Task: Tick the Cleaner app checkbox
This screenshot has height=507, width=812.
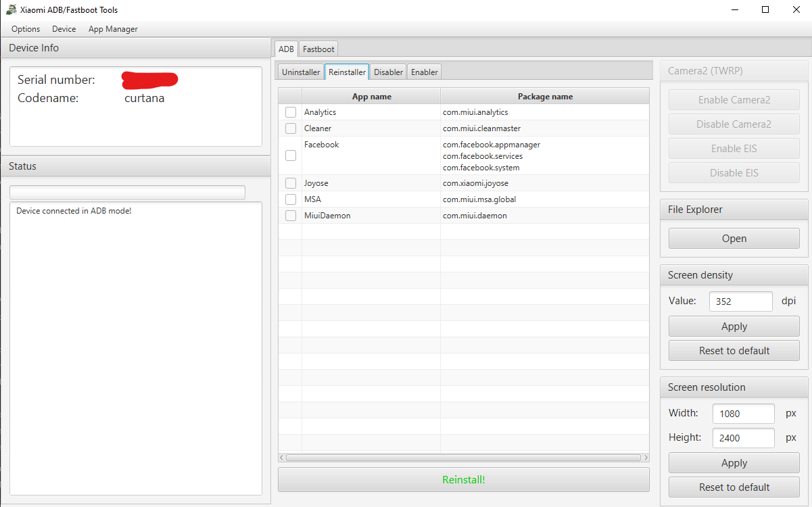Action: pos(291,128)
